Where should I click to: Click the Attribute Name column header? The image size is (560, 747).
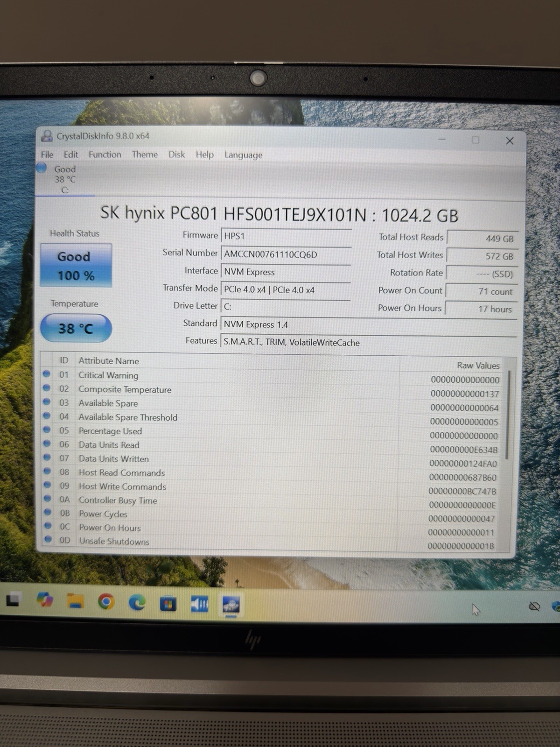pos(109,361)
